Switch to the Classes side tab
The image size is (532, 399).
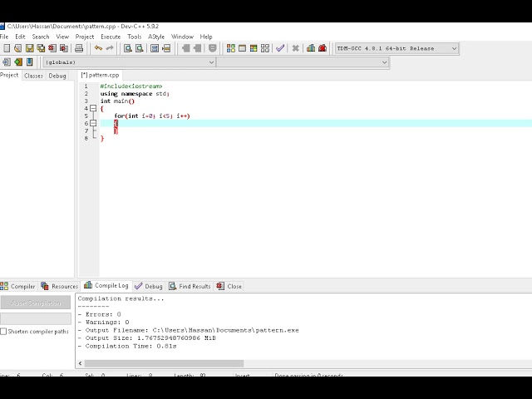pos(33,76)
